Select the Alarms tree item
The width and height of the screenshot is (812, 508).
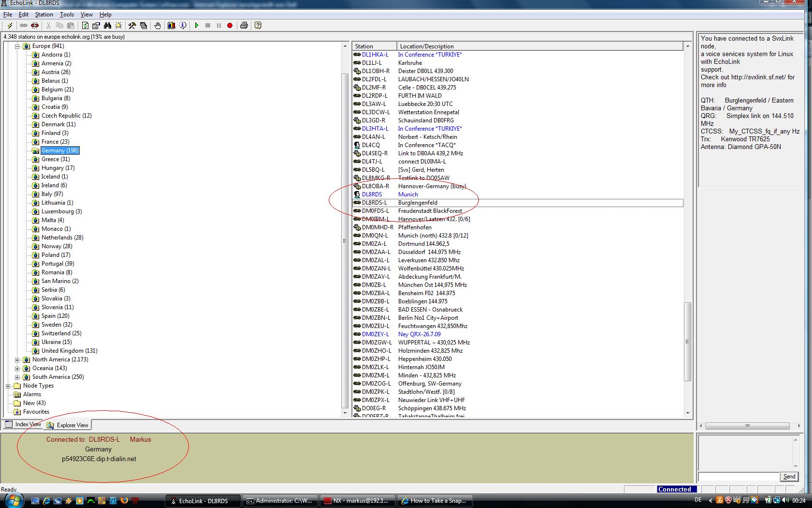(x=32, y=394)
